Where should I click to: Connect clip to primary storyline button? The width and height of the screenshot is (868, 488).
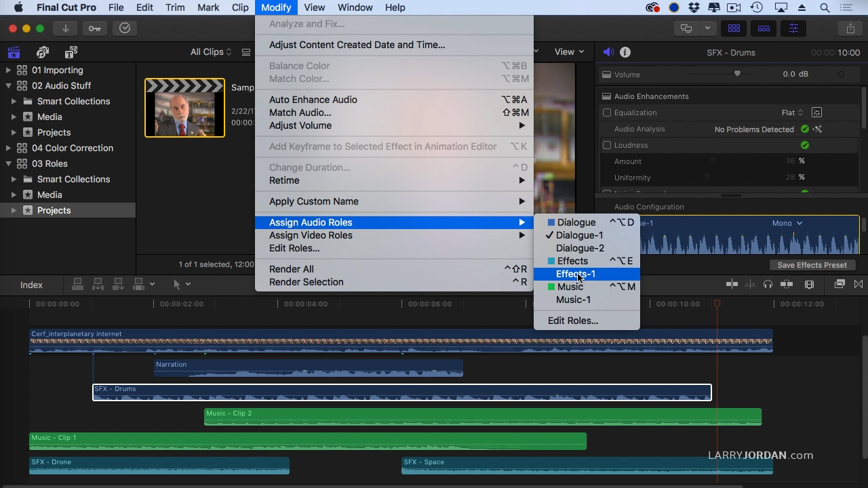77,285
